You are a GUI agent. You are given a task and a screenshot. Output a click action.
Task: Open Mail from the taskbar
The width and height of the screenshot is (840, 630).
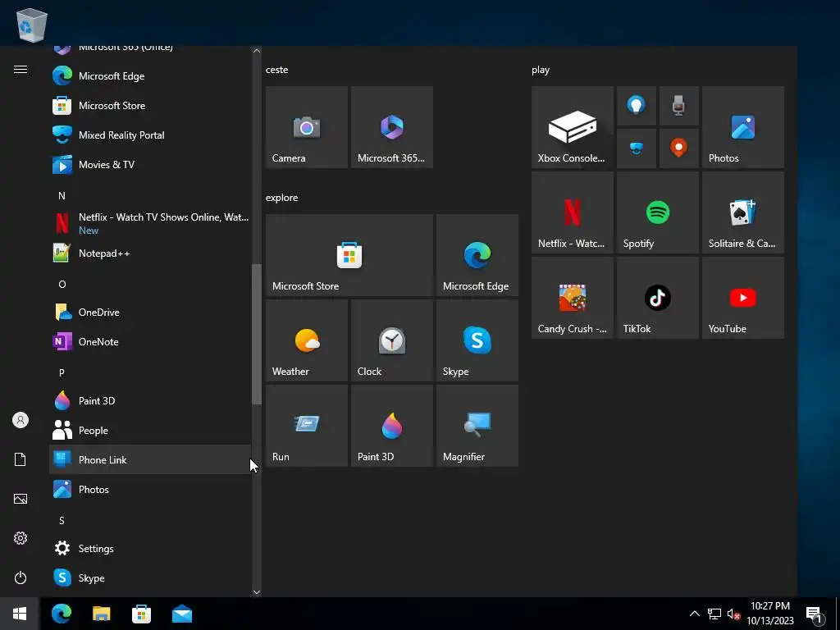(182, 614)
